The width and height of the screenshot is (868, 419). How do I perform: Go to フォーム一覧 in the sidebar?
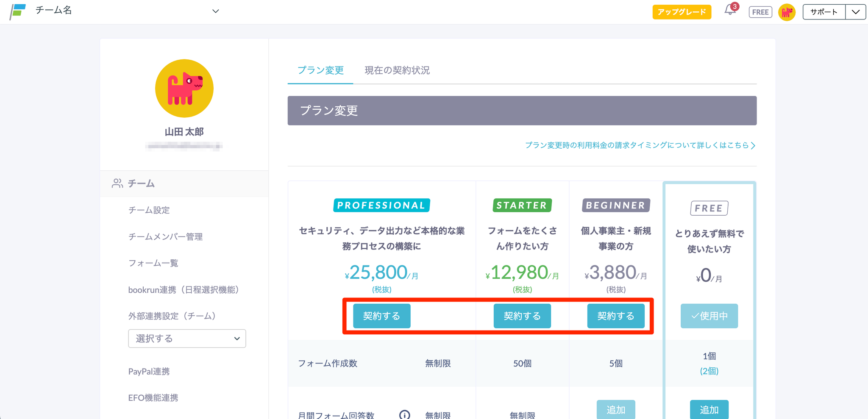point(153,263)
